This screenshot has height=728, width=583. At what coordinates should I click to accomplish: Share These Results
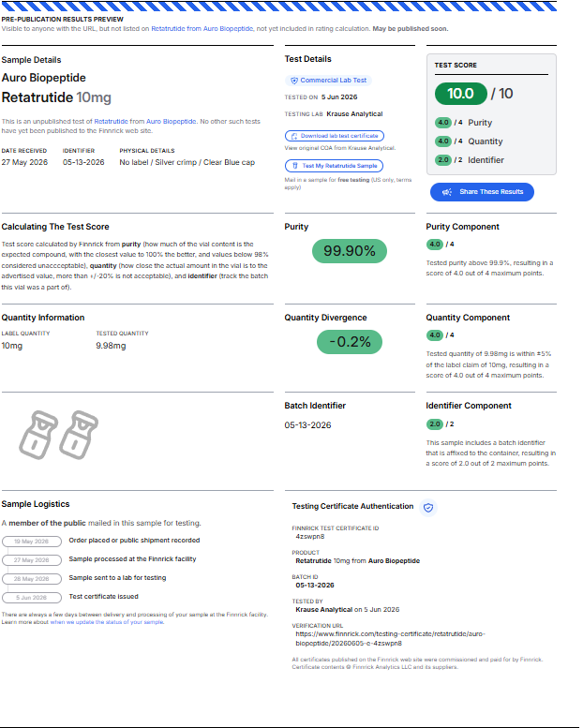click(x=482, y=192)
